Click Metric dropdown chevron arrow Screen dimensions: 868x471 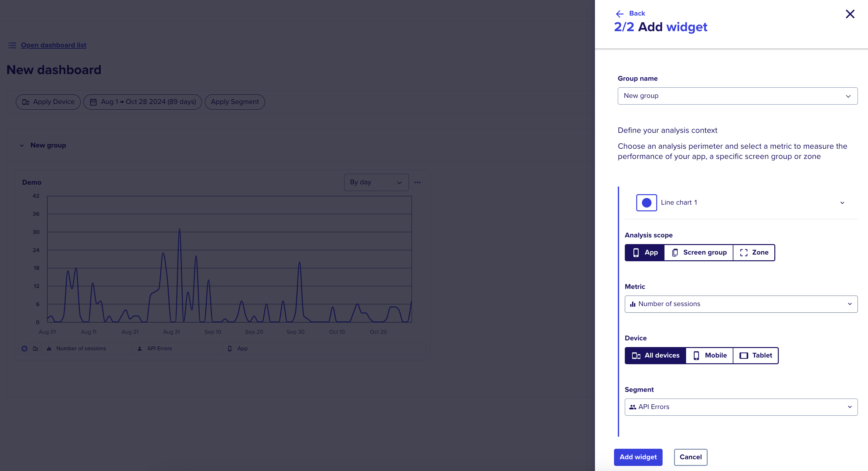(x=850, y=304)
